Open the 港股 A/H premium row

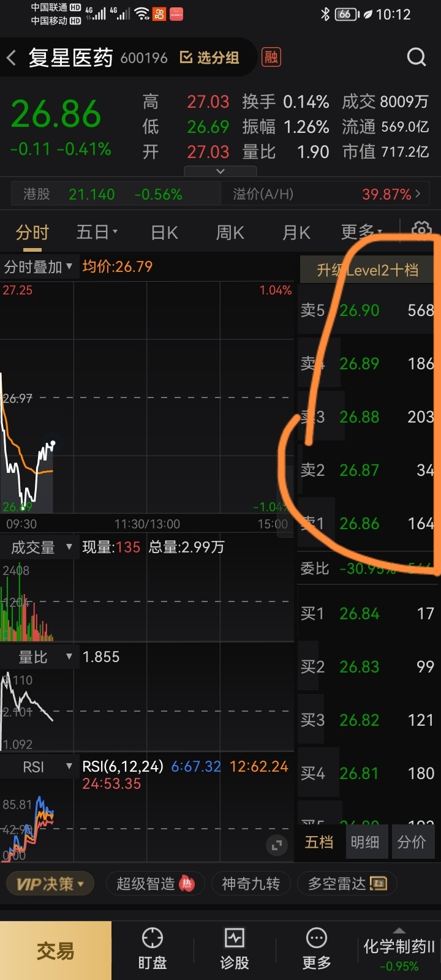(221, 194)
